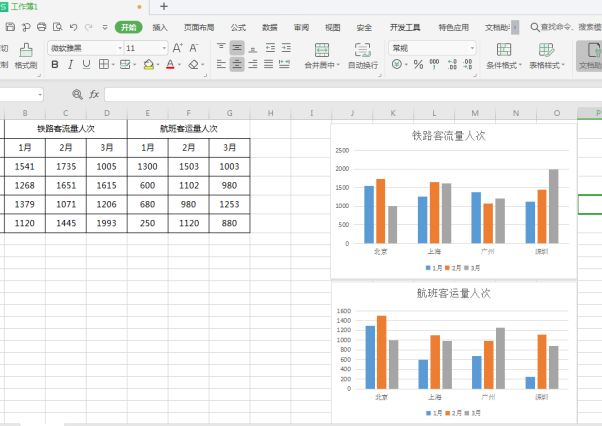Image resolution: width=602 pixels, height=426 pixels.
Task: Decrease font size with A- icon
Action: 194,48
